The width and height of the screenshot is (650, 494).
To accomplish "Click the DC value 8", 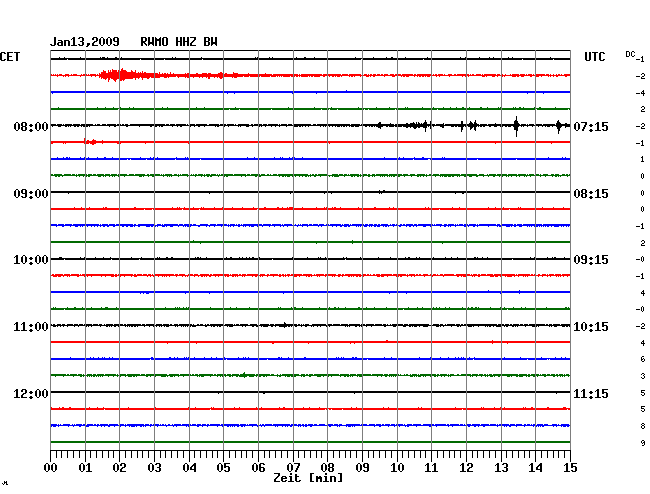I will point(643,426).
